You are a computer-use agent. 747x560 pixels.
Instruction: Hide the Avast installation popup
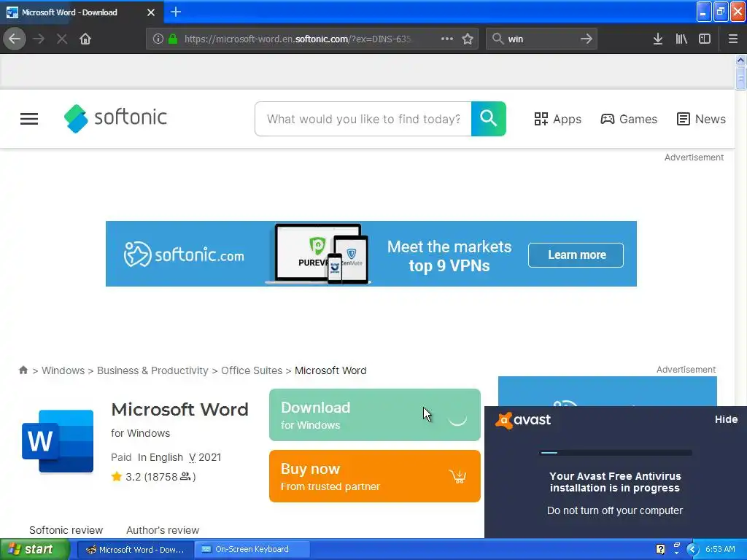[726, 419]
